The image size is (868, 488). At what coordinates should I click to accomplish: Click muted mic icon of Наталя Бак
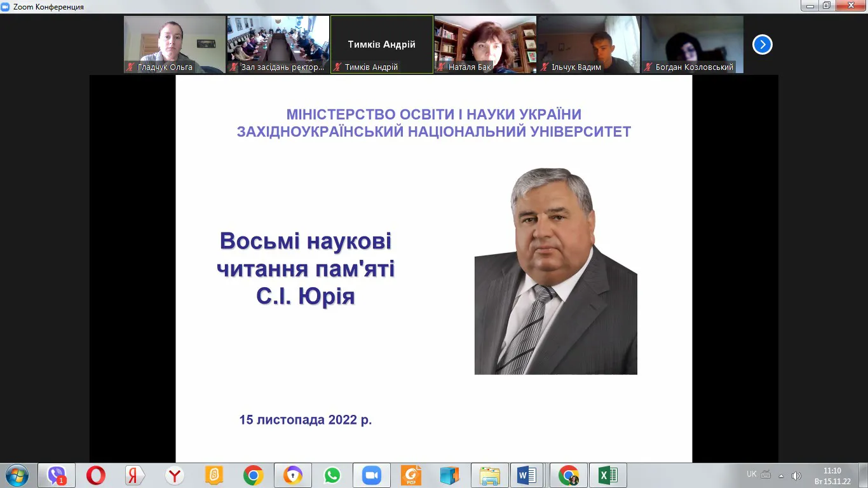[442, 67]
